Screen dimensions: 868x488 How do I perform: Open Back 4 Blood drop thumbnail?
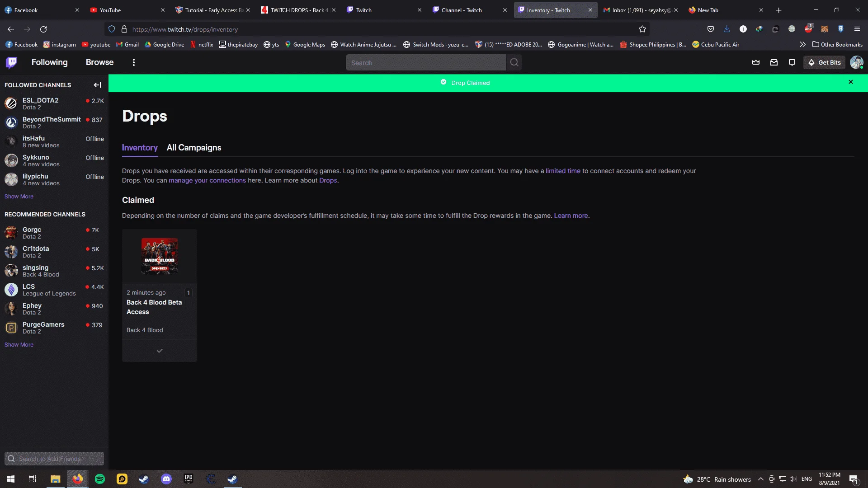click(160, 256)
